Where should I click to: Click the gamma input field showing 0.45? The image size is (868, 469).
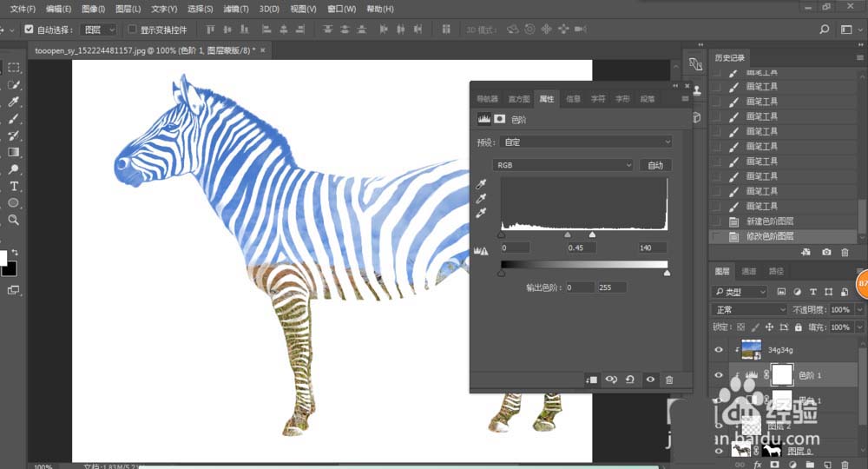581,248
